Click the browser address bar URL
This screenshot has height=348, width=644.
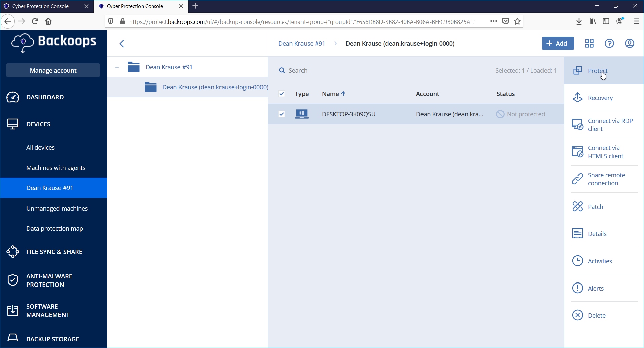301,21
